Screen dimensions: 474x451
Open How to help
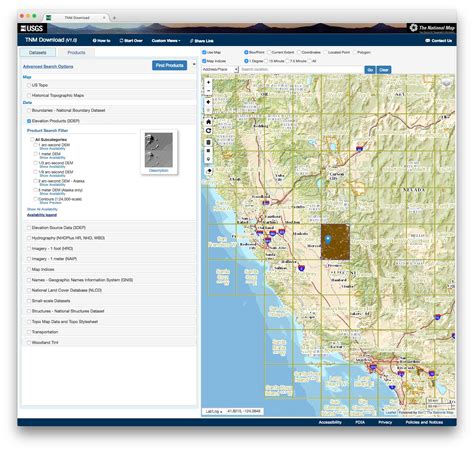point(102,41)
